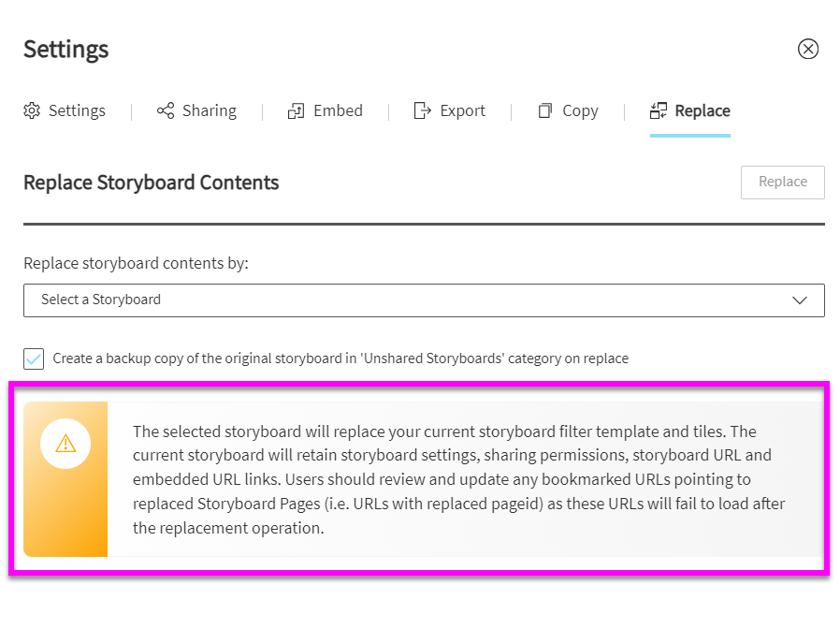Click the Replace swap icon
Image resolution: width=840 pixels, height=629 pixels.
(659, 110)
